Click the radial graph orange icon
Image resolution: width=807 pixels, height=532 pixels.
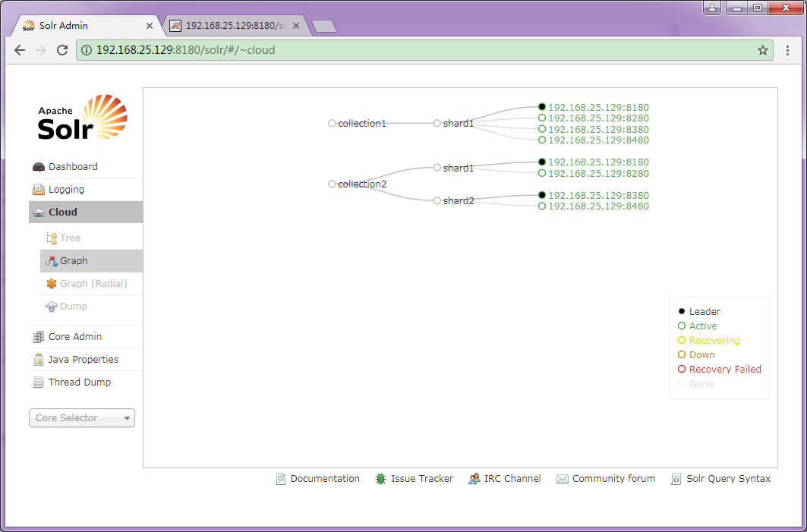tap(52, 284)
